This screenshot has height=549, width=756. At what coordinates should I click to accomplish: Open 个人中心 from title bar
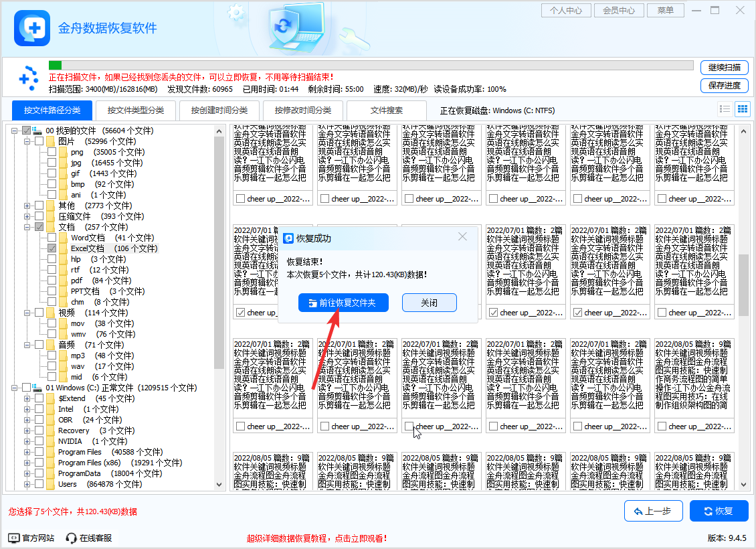coord(566,10)
